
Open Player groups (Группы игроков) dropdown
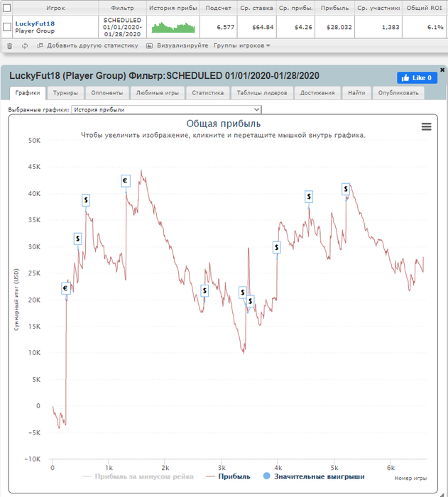coord(242,45)
